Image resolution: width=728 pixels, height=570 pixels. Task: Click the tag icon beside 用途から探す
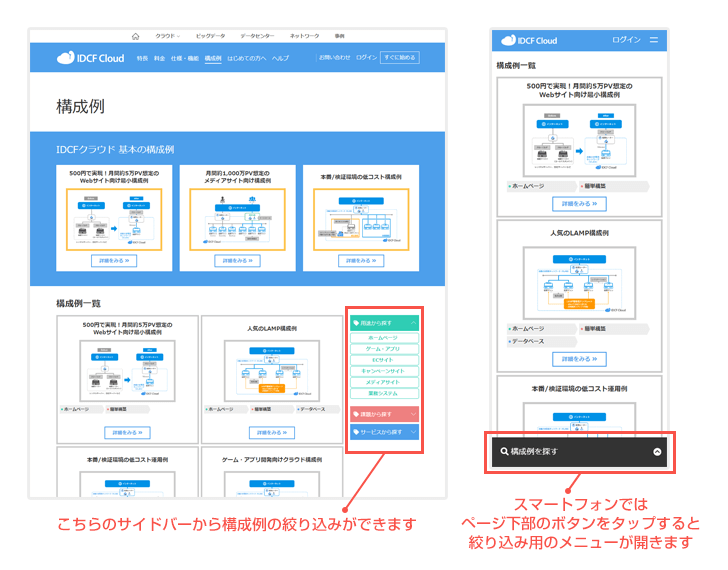click(356, 323)
